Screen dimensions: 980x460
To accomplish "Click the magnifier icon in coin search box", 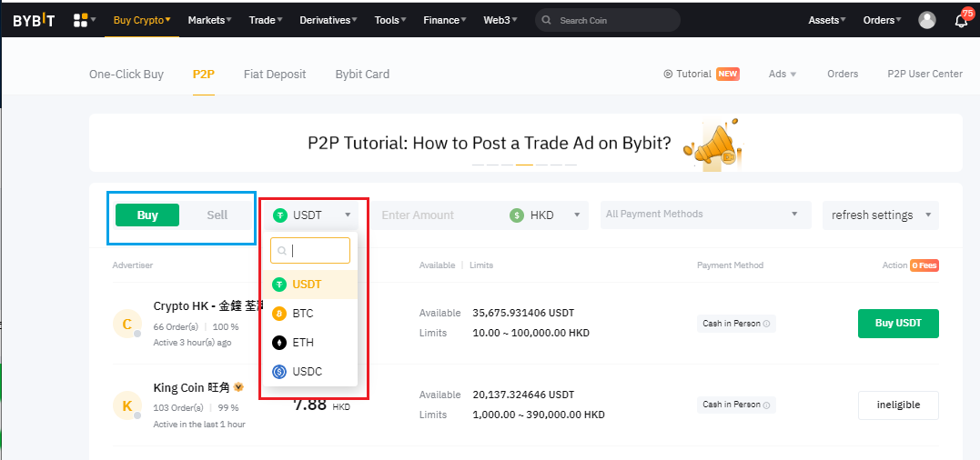I will [x=282, y=250].
